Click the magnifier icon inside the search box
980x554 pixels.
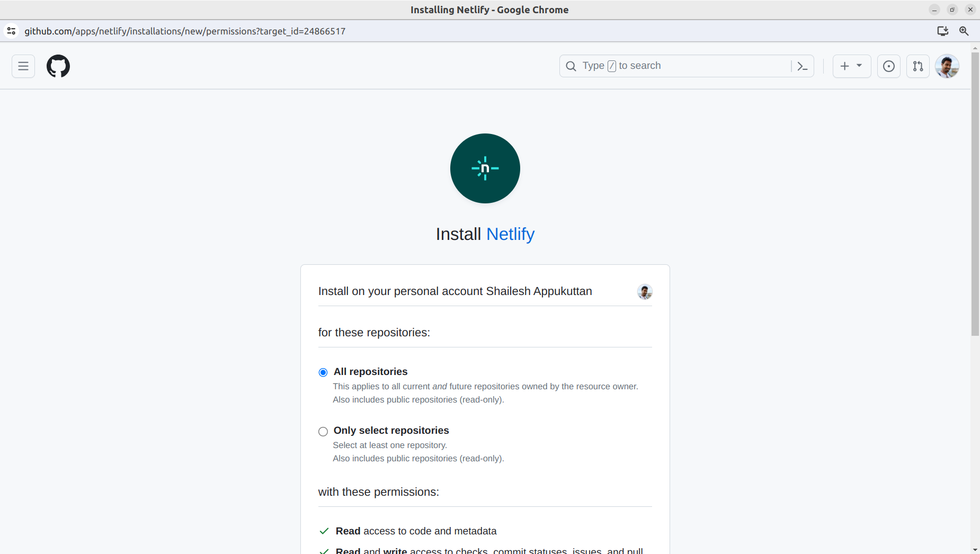(571, 66)
